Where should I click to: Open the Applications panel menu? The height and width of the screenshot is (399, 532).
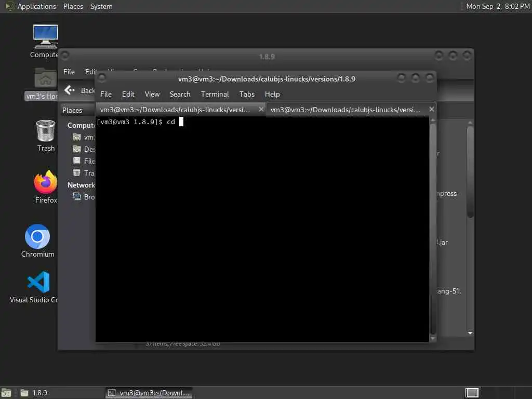[x=37, y=6]
